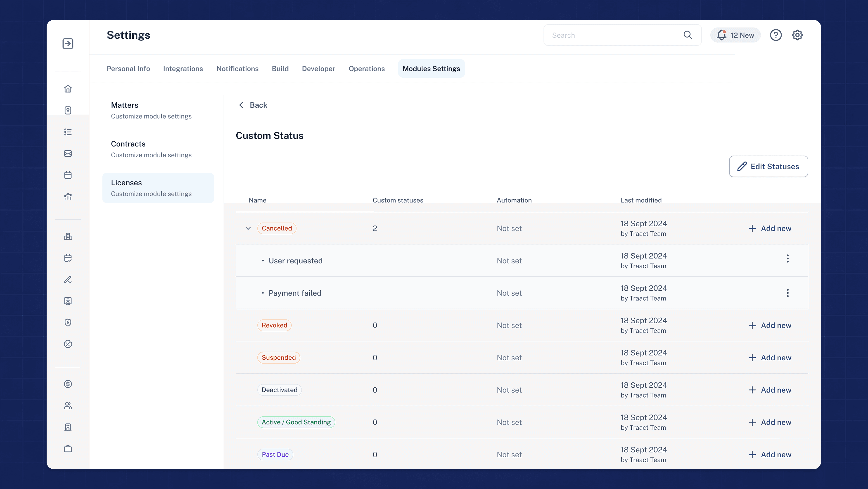Open the calendar icon below the envelope

pos(68,175)
